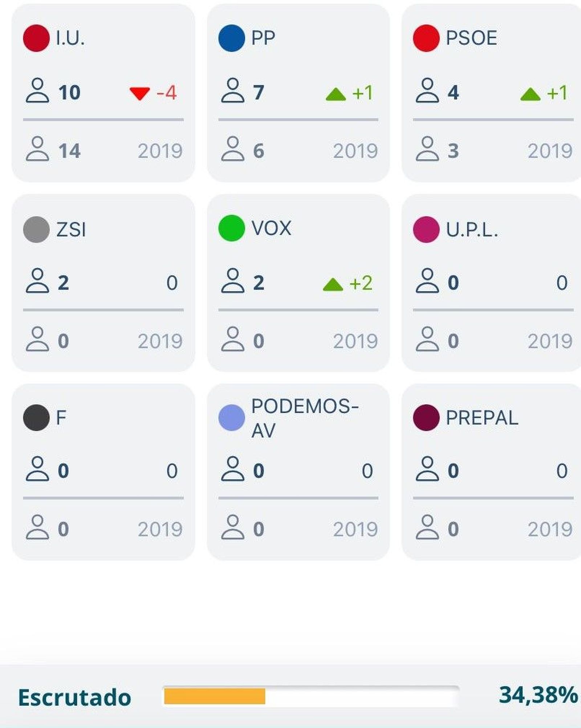Click the green up arrow on VOX
This screenshot has height=728, width=581.
click(x=333, y=285)
